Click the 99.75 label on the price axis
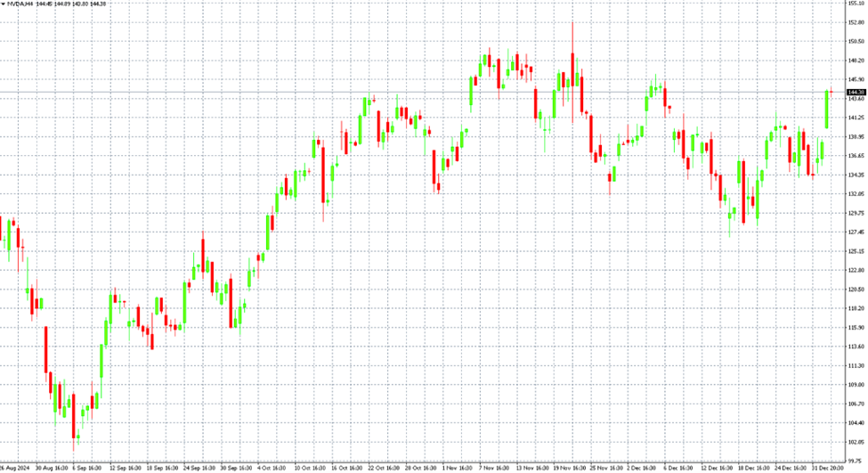This screenshot has height=473, width=868. pos(855,461)
